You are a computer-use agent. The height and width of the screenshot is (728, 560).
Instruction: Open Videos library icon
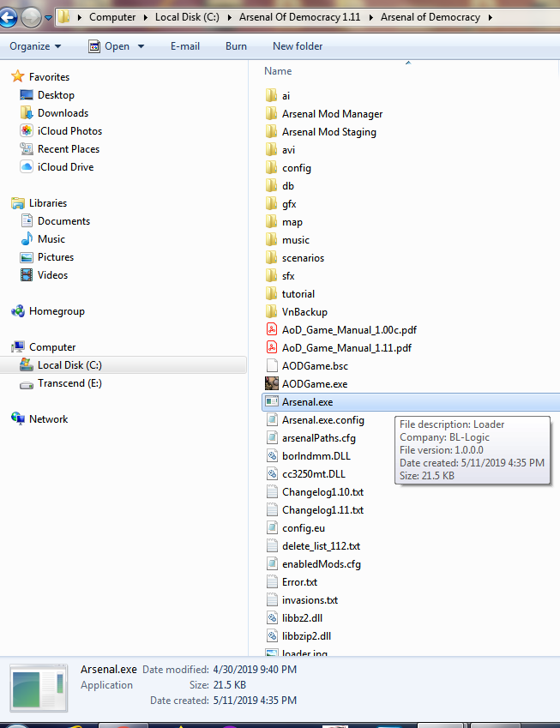tap(27, 275)
